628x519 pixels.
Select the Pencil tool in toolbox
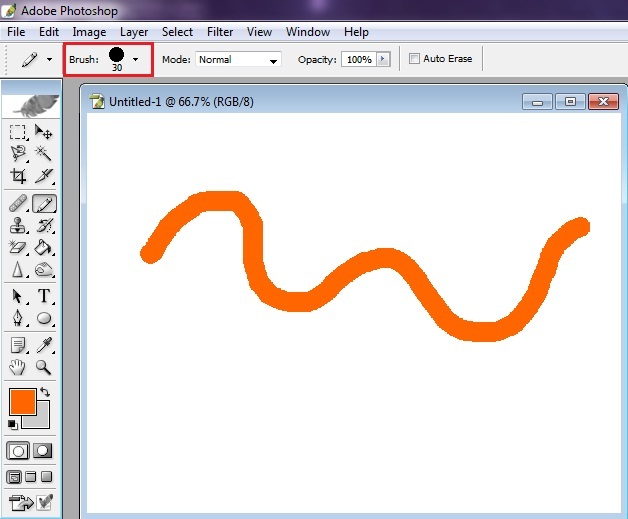[44, 203]
